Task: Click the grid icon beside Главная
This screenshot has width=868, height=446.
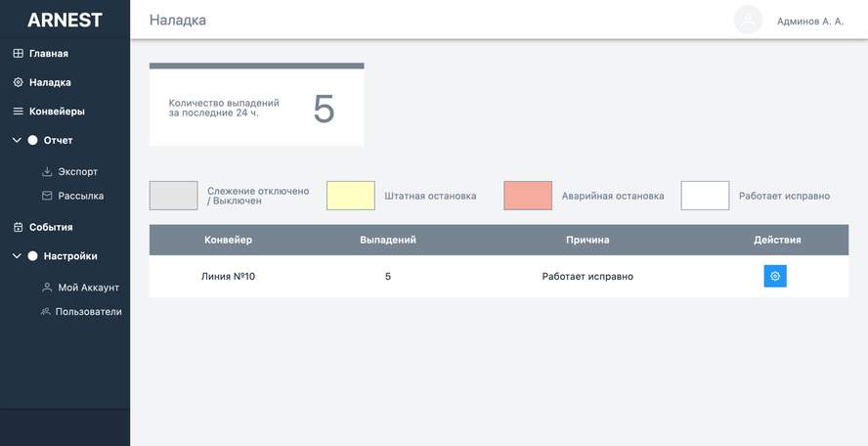Action: 19,54
